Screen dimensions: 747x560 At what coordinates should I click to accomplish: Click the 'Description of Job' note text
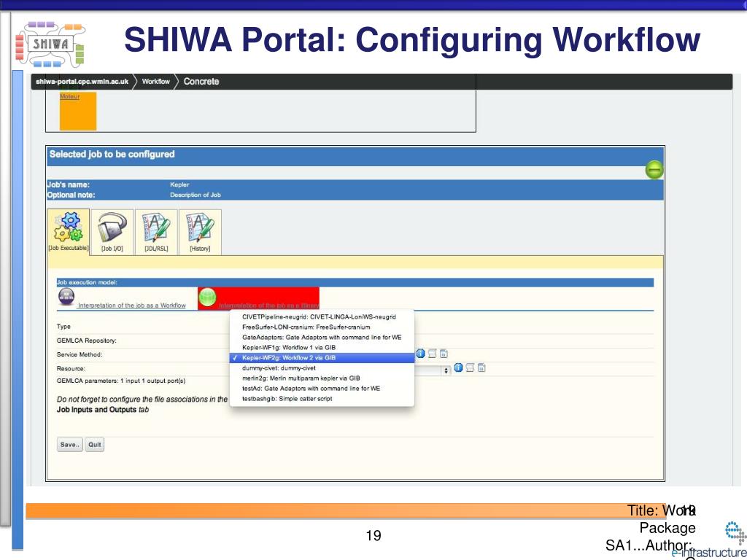[196, 195]
